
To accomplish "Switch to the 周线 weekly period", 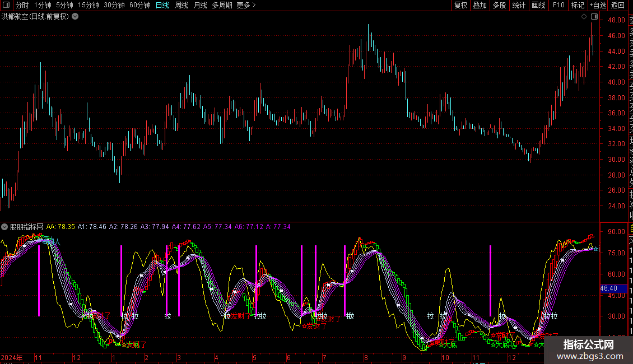I will pos(181,5).
